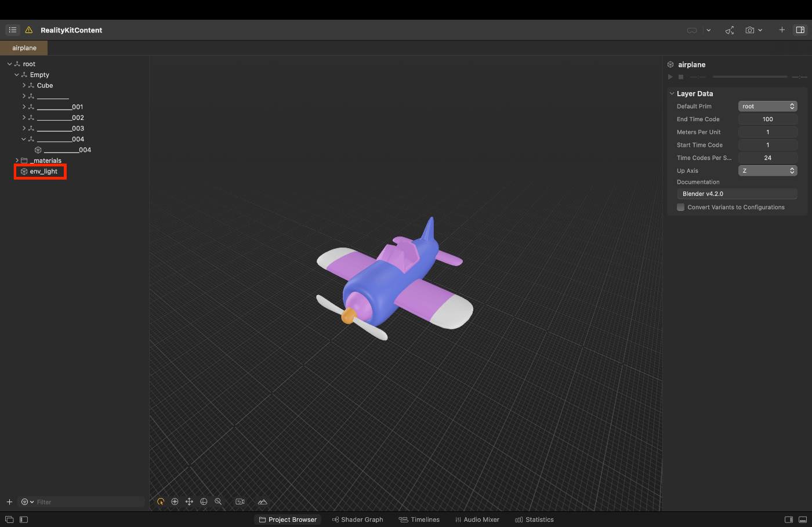Click the cone-with-arrows toolbar icon
Viewport: 812px width, 527px height.
tap(730, 30)
